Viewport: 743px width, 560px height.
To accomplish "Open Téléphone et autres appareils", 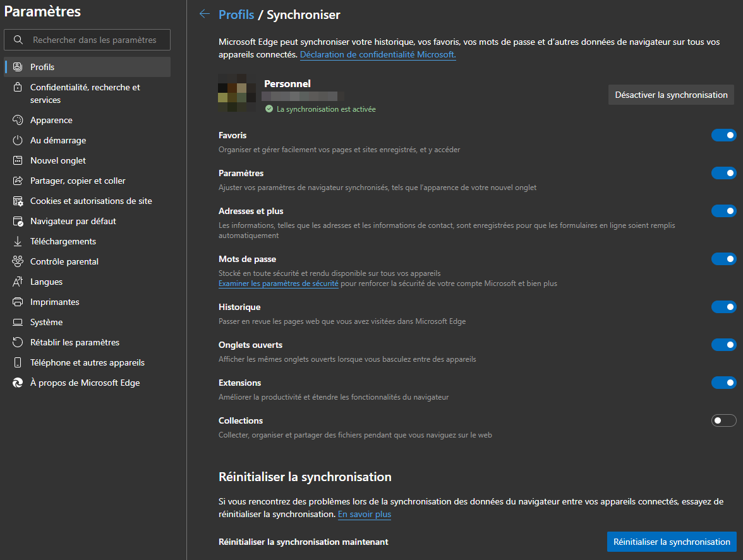I will pyautogui.click(x=87, y=362).
